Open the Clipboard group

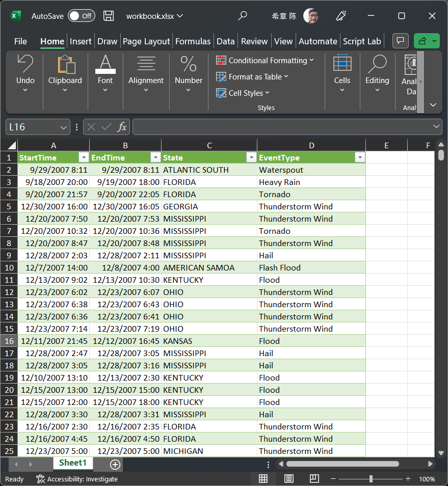click(x=65, y=73)
